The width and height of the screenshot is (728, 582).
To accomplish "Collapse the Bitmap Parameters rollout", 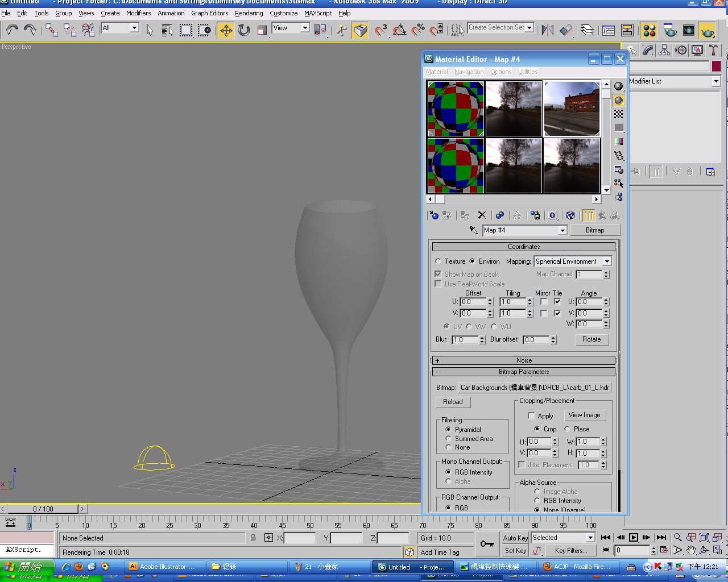I will click(524, 372).
